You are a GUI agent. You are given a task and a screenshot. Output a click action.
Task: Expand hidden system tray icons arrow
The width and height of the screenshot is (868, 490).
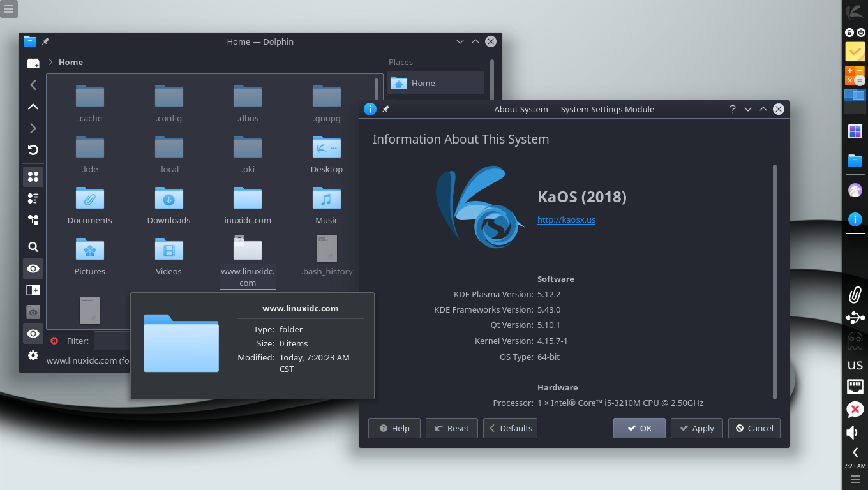point(855,452)
